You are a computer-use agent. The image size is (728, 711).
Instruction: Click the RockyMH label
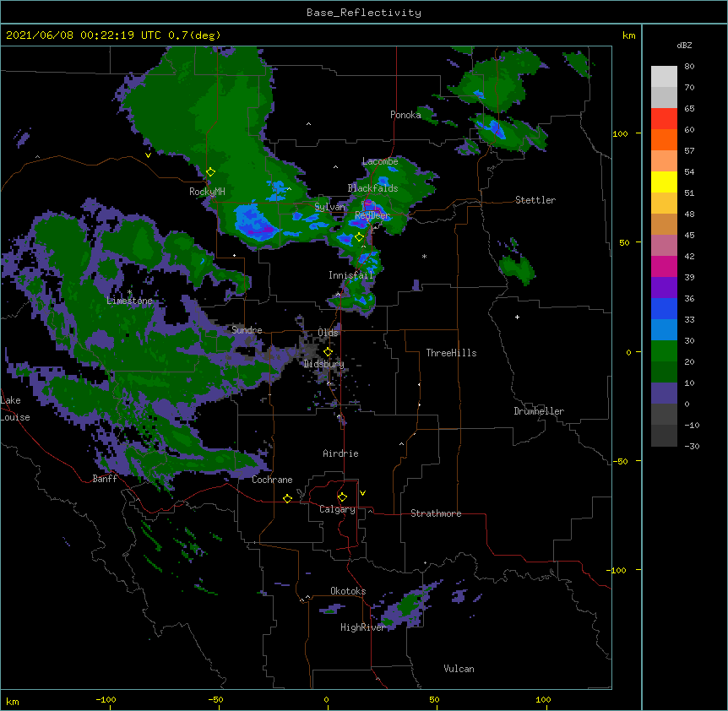[x=207, y=192]
